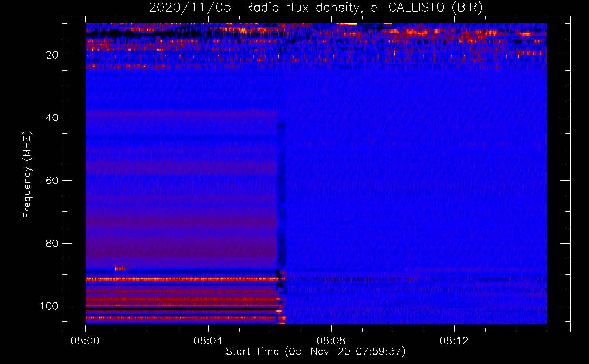The width and height of the screenshot is (589, 364).
Task: Click the plot title '2020/11/05 Radio flux density'
Action: pyautogui.click(x=316, y=8)
